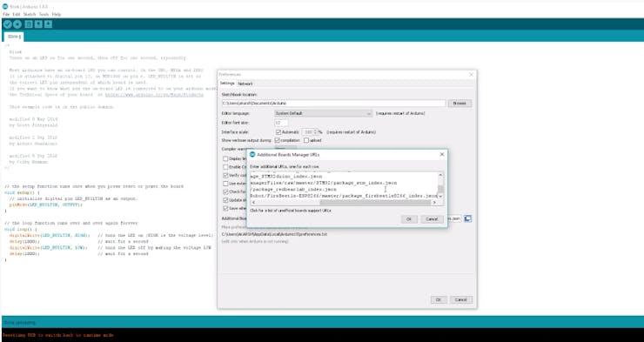Enable verbose output during upload
The width and height of the screenshot is (644, 342).
point(306,140)
